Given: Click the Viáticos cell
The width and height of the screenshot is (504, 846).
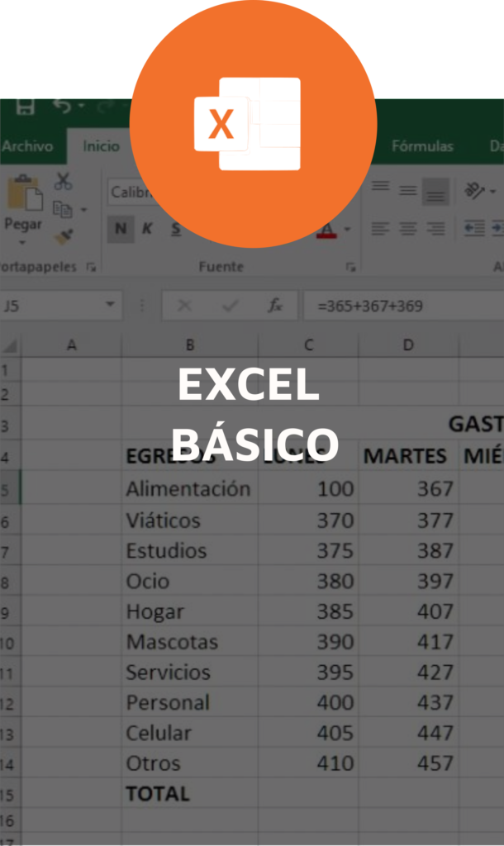Looking at the screenshot, I should click(x=190, y=520).
